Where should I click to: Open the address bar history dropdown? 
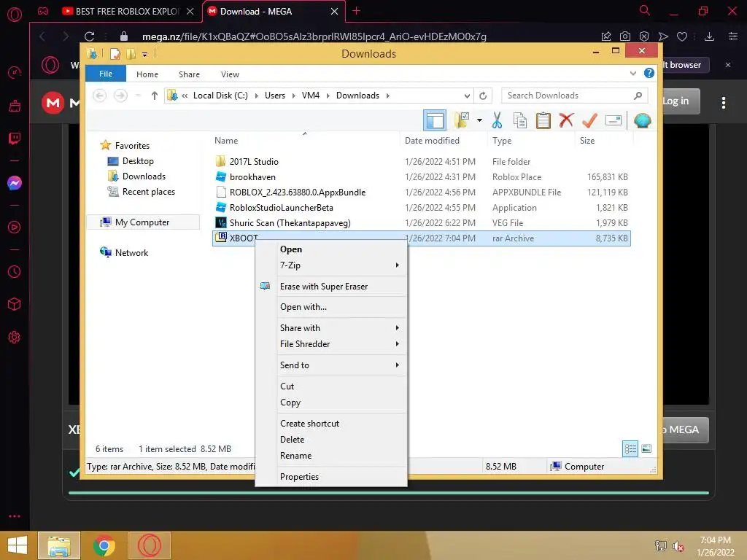[467, 96]
